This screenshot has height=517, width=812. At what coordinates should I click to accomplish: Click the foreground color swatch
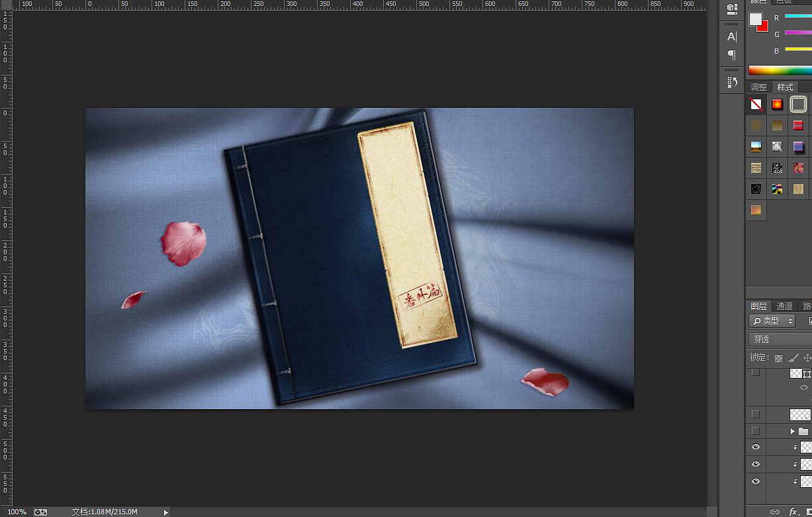pos(756,19)
